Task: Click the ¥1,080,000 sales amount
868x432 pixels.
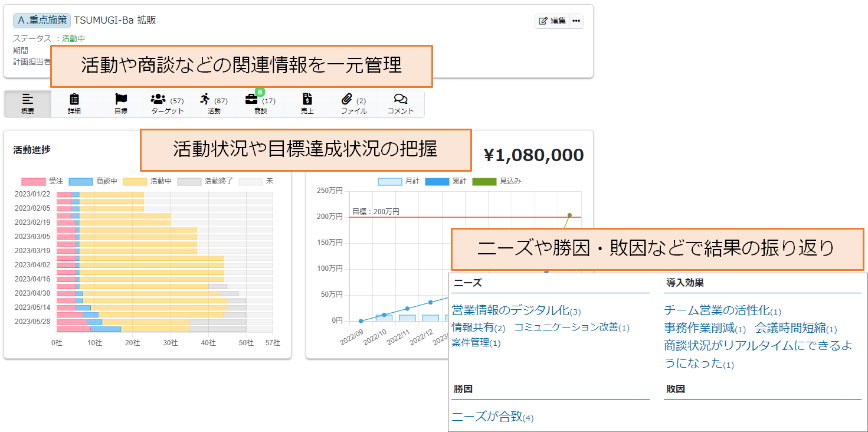Action: click(534, 155)
